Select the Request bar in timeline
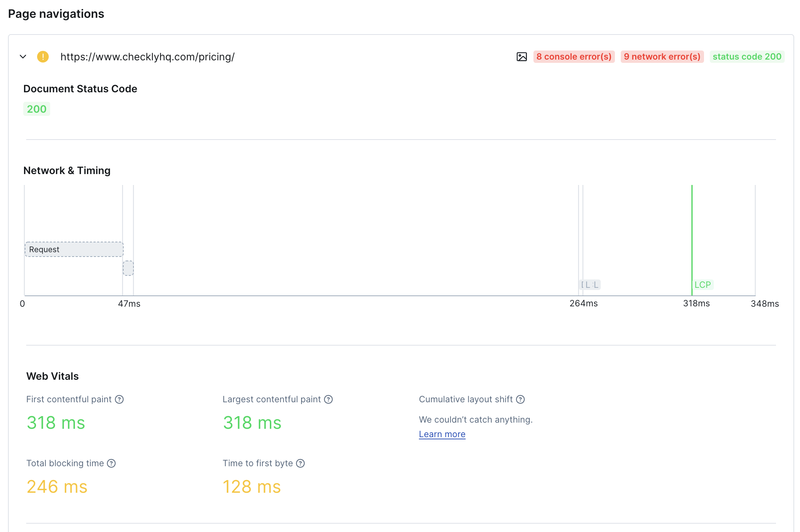800x532 pixels. tap(74, 249)
